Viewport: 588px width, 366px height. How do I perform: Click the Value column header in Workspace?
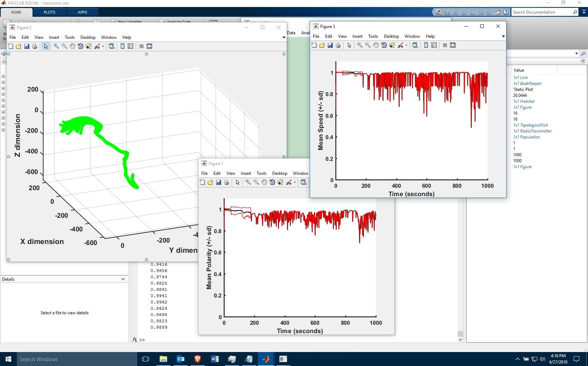(x=534, y=70)
